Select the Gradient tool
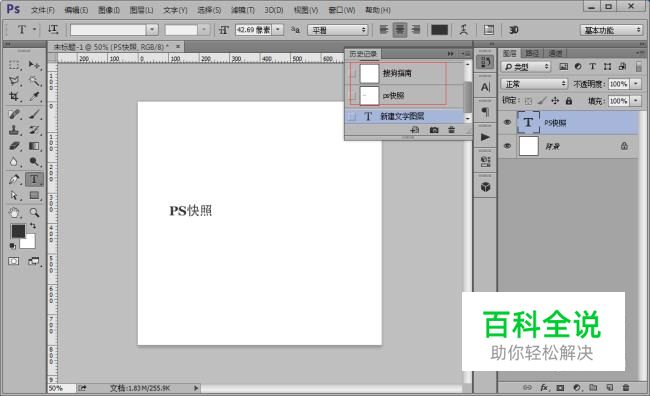Image resolution: width=650 pixels, height=396 pixels. click(x=34, y=146)
